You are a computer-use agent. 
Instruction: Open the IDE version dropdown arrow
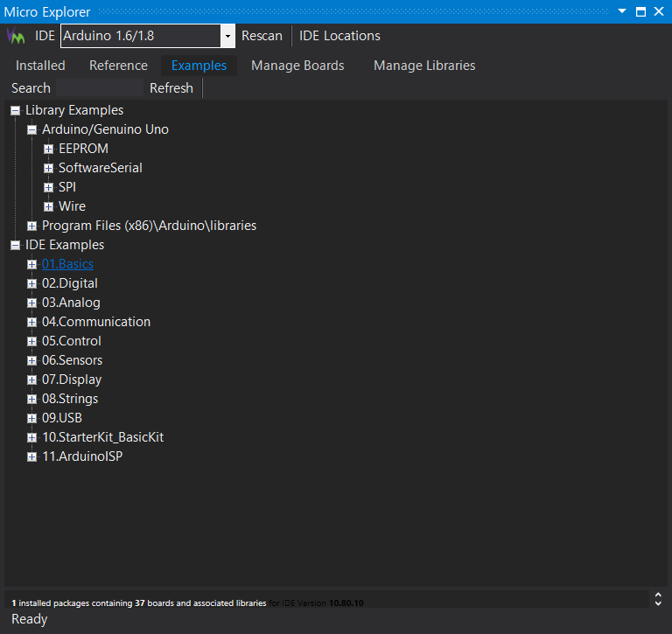[227, 36]
